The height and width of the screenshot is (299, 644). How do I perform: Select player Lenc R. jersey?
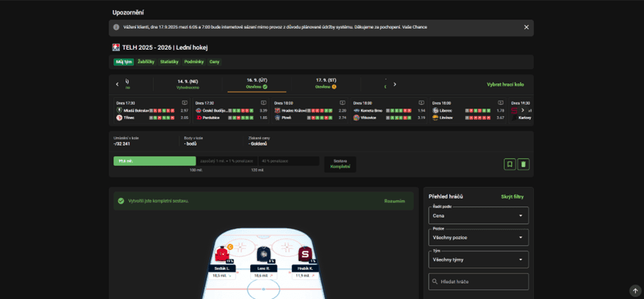(x=263, y=254)
